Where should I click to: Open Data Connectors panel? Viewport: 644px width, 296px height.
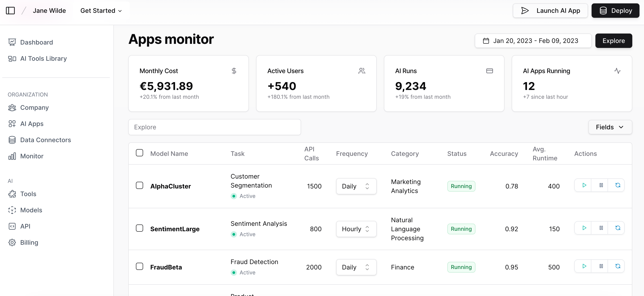[46, 140]
